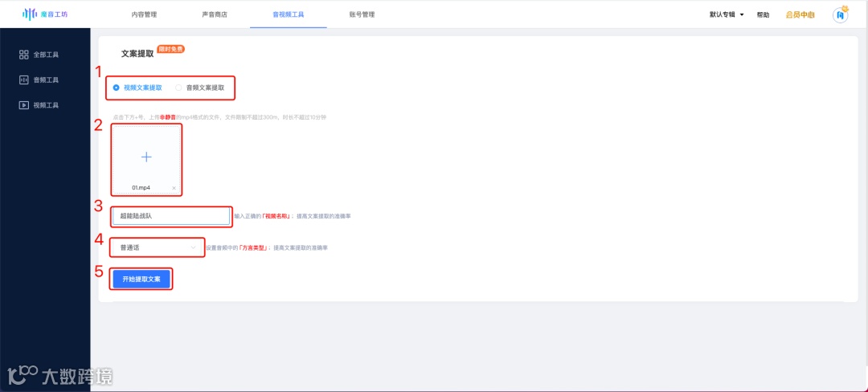Go to 会员中心

coord(800,15)
